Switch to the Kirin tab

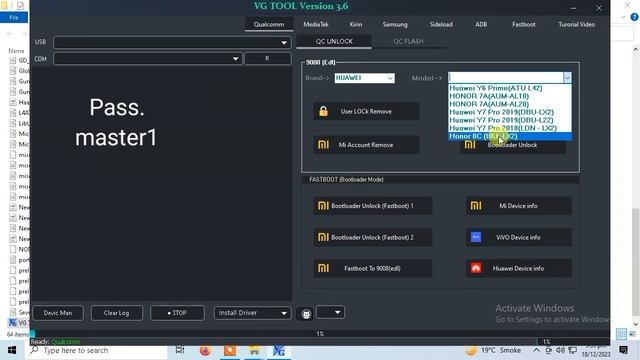click(356, 24)
